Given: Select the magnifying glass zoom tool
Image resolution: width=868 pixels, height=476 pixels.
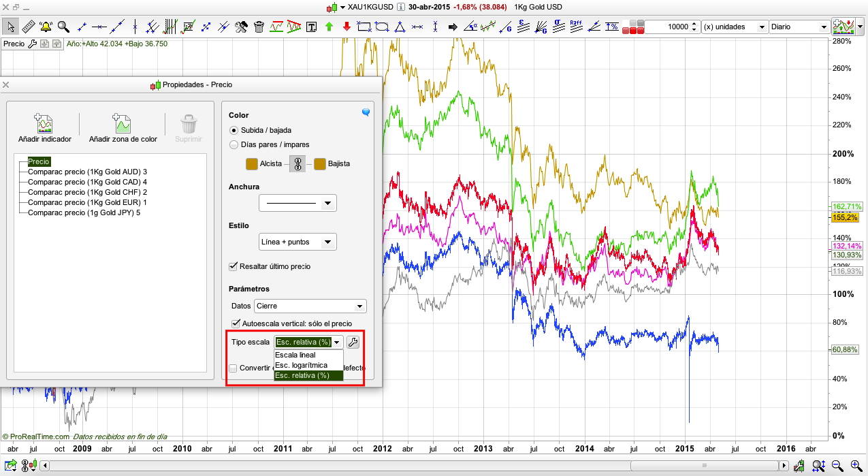Looking at the screenshot, I should pos(63,27).
